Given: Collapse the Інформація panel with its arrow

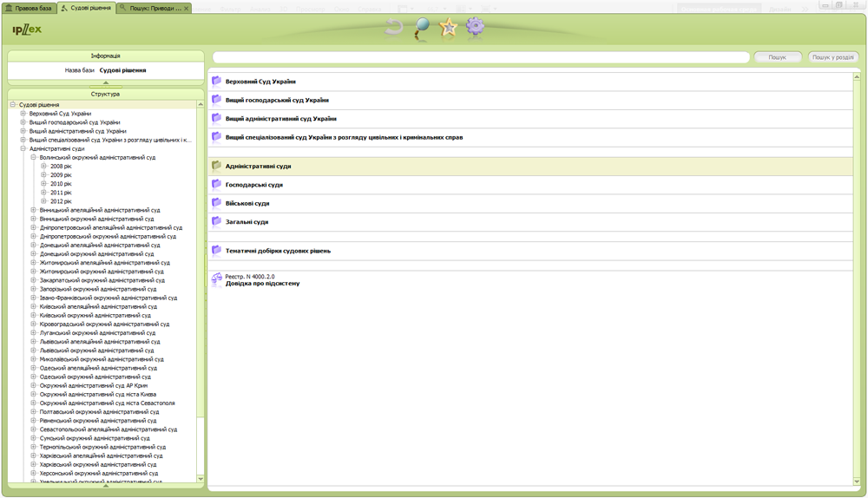Looking at the screenshot, I should (x=106, y=82).
